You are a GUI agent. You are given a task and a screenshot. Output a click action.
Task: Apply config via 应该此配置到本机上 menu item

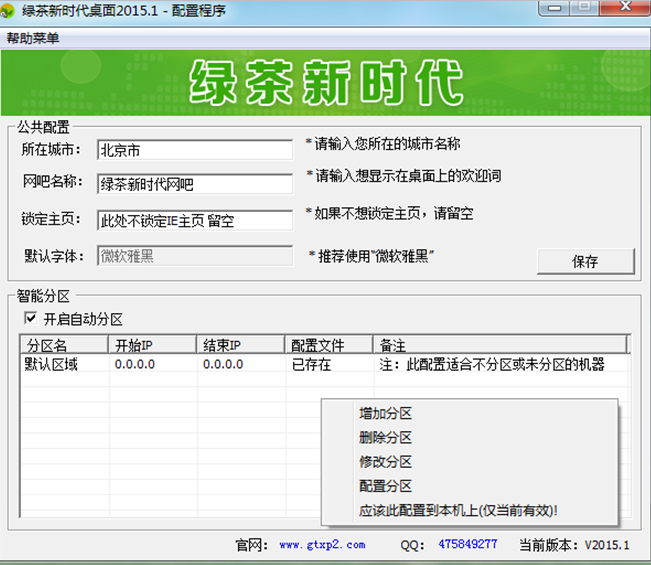pyautogui.click(x=457, y=510)
